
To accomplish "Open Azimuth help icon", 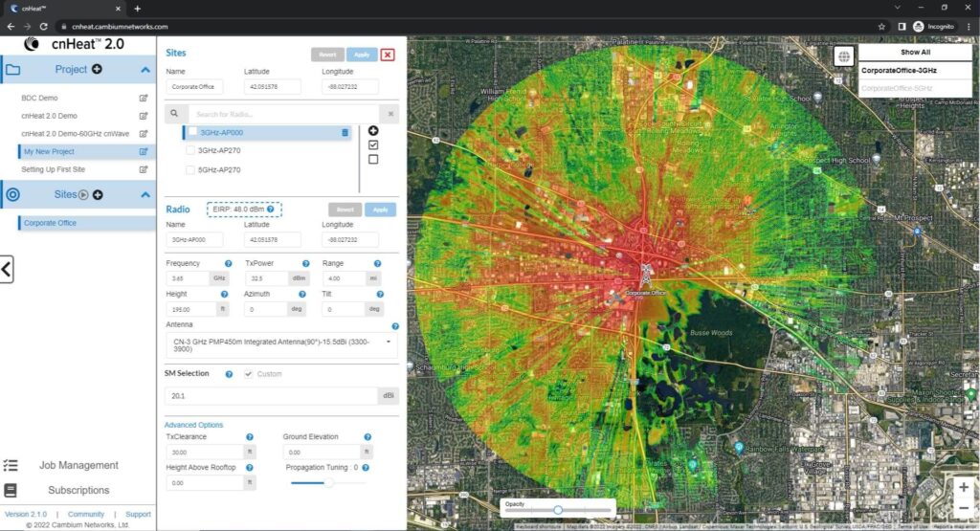I will (x=302, y=295).
